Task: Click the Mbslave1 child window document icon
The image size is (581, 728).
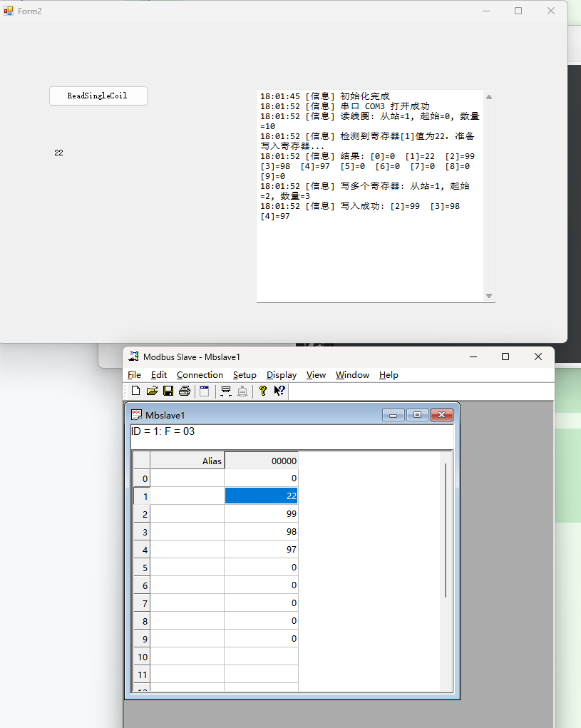Action: coord(136,414)
